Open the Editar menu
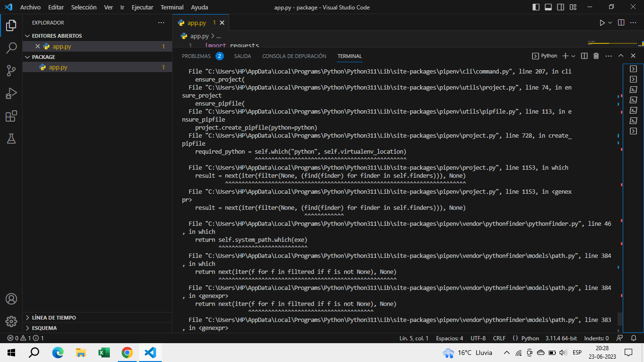 (x=56, y=7)
